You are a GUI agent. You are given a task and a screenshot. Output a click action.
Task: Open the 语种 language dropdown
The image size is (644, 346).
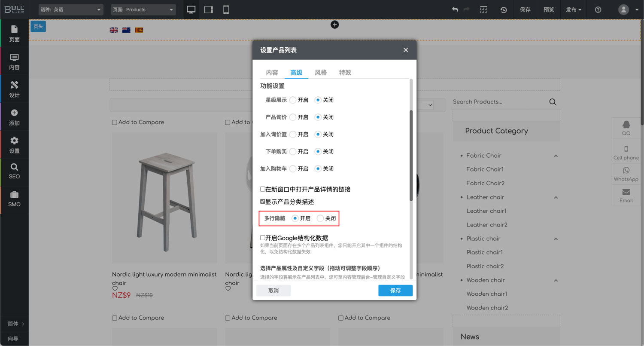pos(71,9)
